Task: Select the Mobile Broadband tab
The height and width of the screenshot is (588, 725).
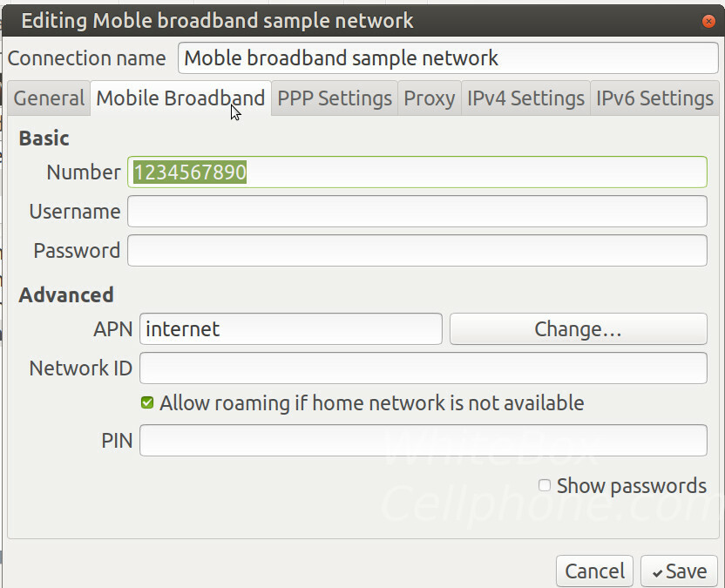Action: pyautogui.click(x=180, y=98)
